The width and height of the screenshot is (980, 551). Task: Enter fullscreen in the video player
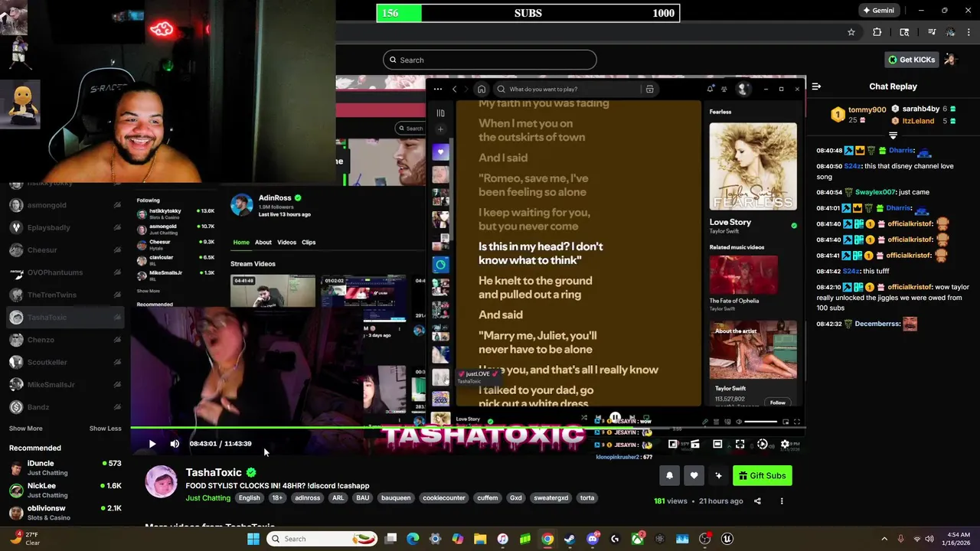(x=740, y=444)
